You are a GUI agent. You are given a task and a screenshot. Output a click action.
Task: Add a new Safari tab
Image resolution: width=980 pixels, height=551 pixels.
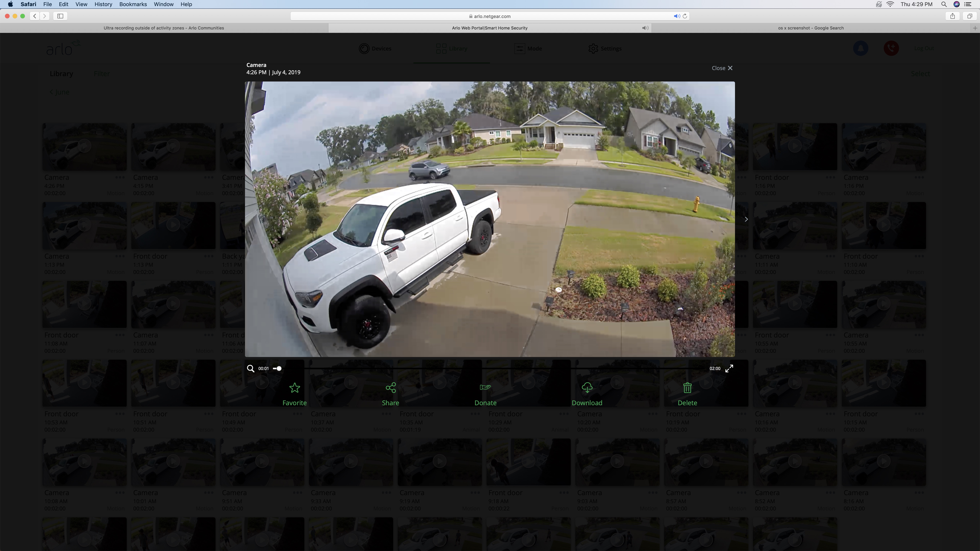click(975, 28)
